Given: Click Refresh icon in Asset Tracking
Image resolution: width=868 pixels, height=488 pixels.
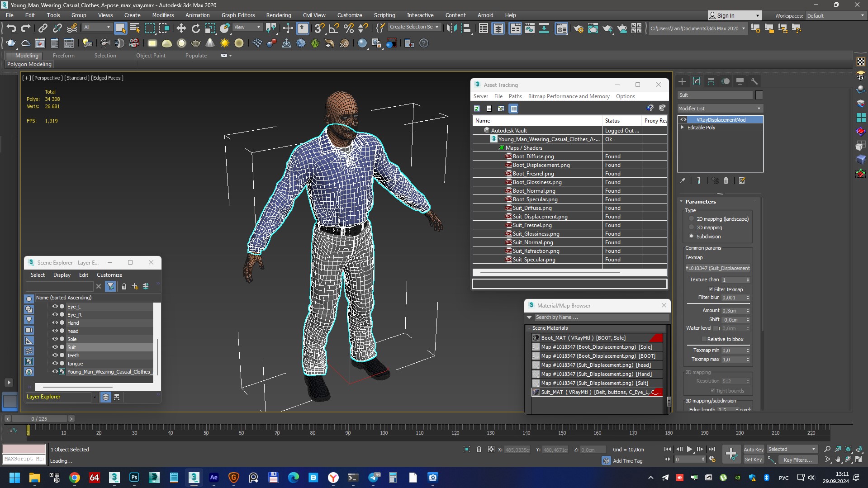Looking at the screenshot, I should (x=477, y=109).
